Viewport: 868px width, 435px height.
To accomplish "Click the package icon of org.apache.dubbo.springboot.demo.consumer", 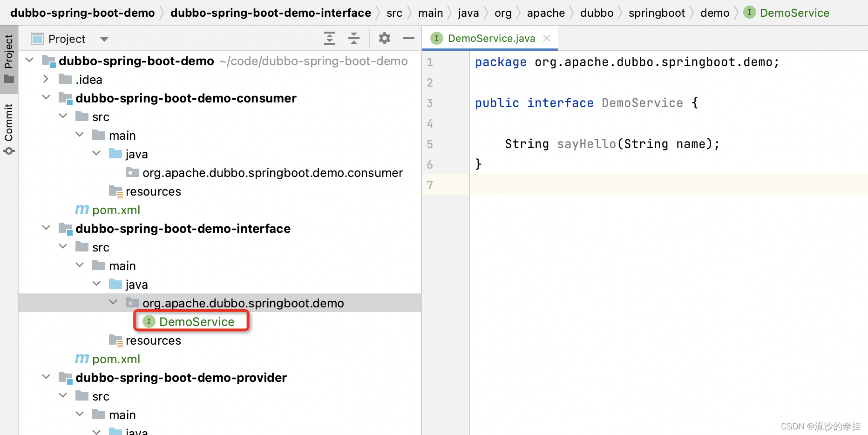I will (132, 172).
